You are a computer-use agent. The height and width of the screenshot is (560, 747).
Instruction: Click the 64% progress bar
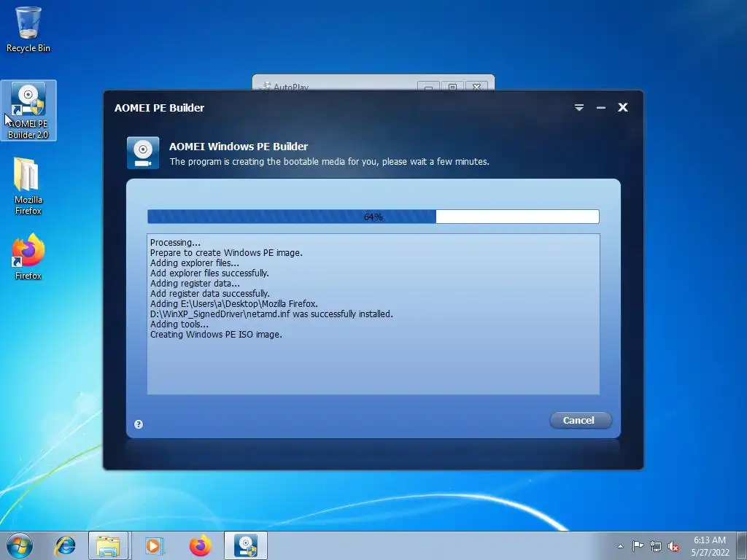373,217
